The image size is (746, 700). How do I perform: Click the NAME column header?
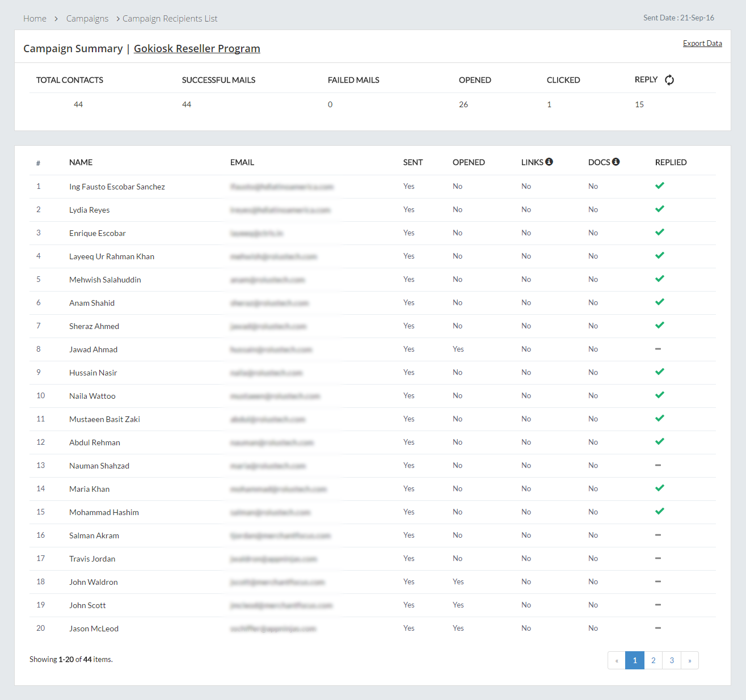coord(81,162)
